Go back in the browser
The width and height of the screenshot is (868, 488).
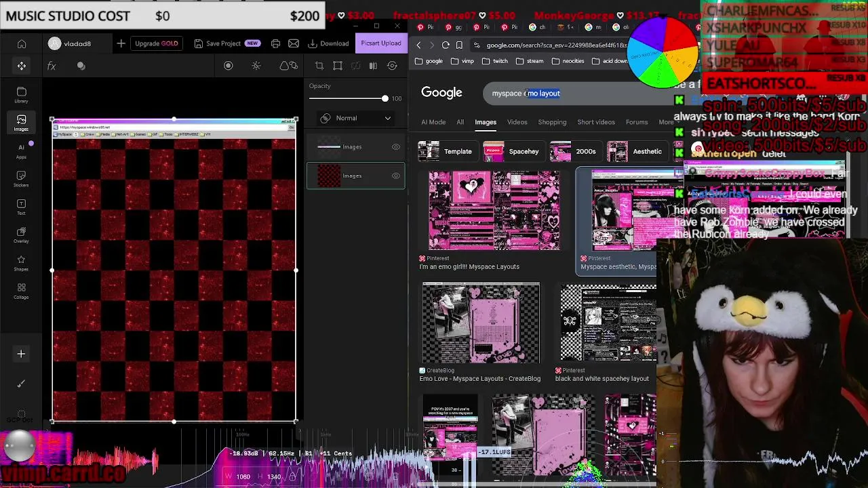click(418, 45)
